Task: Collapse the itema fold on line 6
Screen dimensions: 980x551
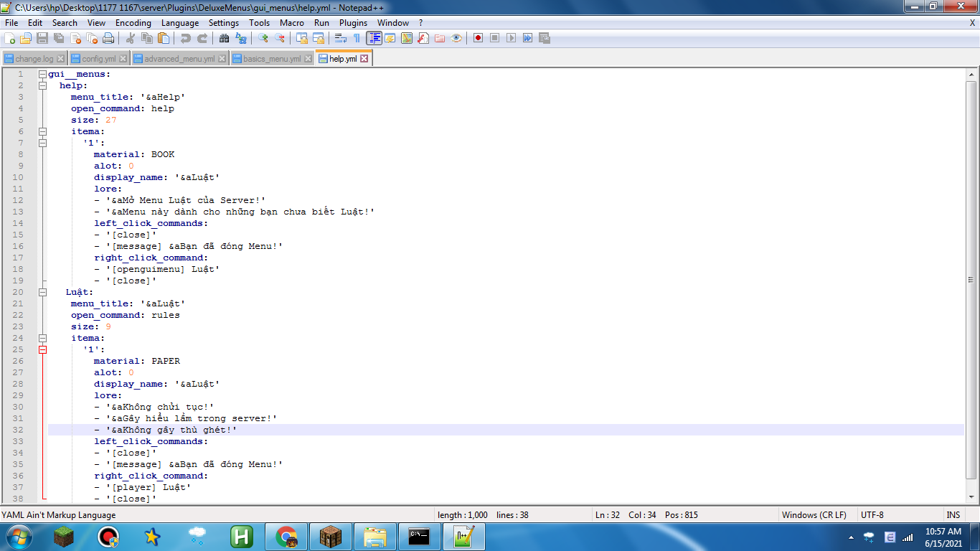Action: coord(42,131)
